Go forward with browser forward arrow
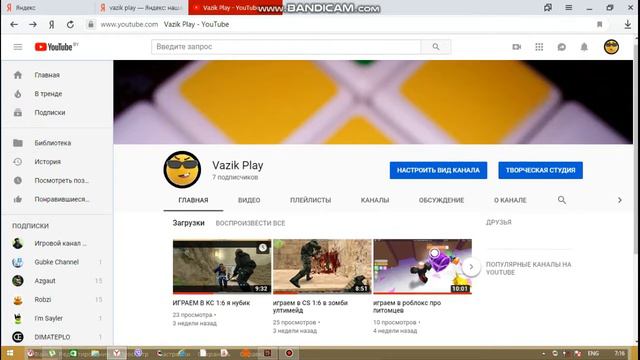The height and width of the screenshot is (360, 640). (x=33, y=24)
